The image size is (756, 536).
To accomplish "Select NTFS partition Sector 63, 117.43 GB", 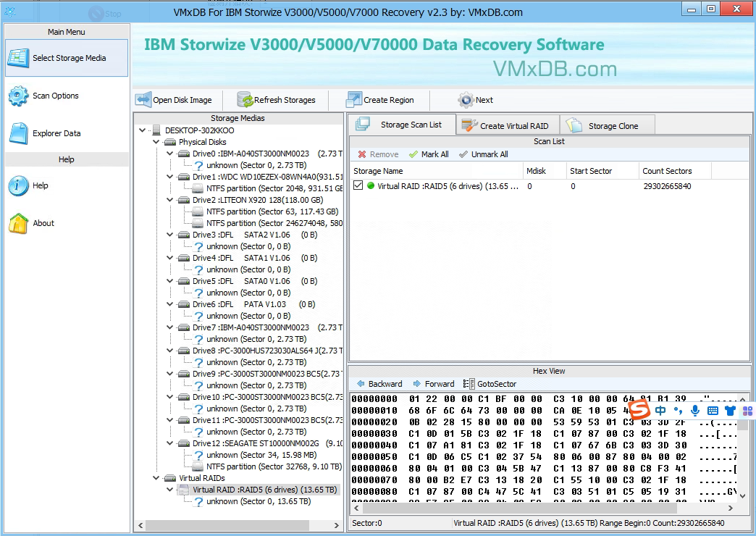I will click(266, 212).
